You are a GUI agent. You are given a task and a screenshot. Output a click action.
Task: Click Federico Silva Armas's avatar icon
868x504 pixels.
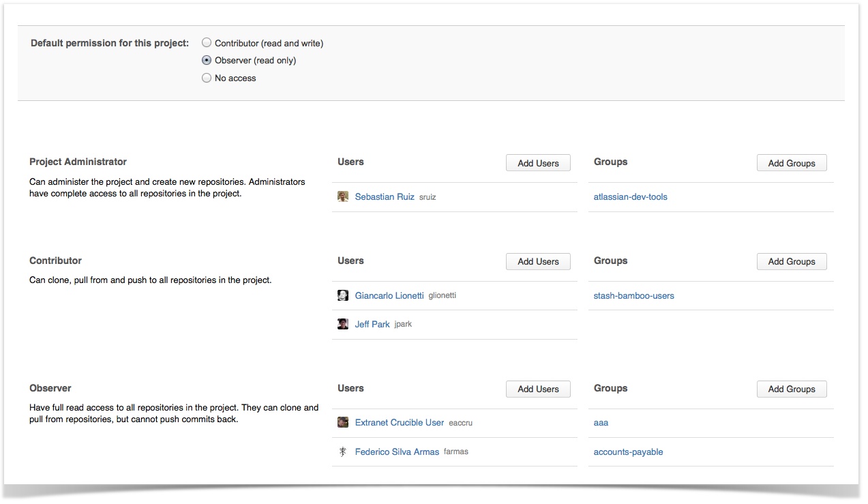[342, 451]
